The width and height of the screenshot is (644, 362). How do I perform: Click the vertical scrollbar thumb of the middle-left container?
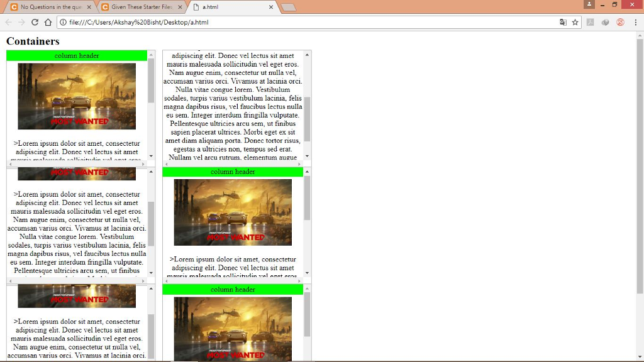pyautogui.click(x=151, y=224)
